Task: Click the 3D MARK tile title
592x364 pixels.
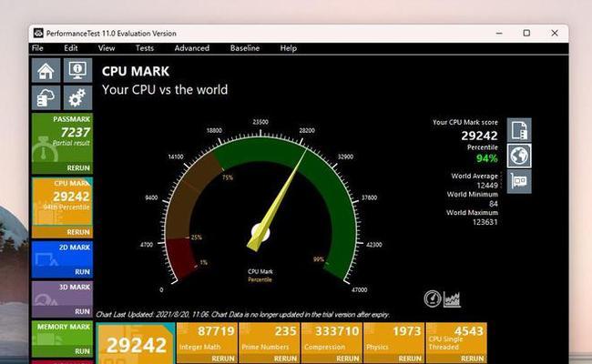Action: coord(75,287)
